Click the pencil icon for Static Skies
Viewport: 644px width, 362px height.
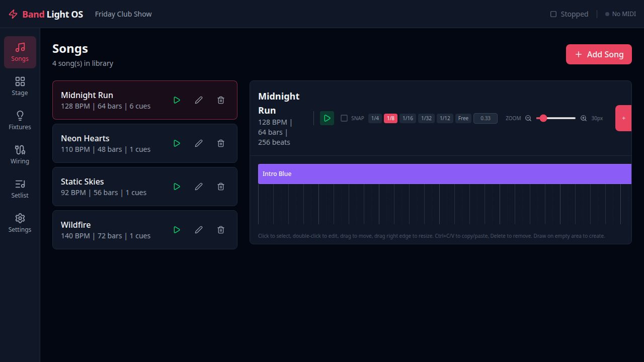coord(199,187)
